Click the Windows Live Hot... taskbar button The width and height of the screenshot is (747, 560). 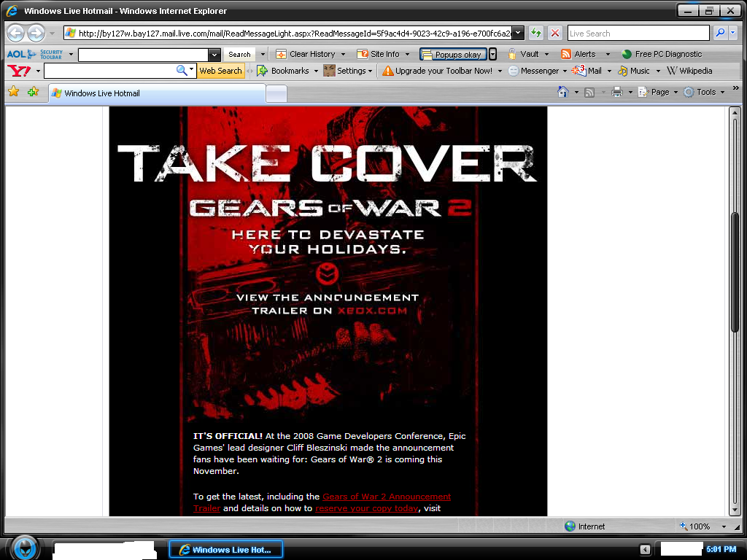point(226,550)
